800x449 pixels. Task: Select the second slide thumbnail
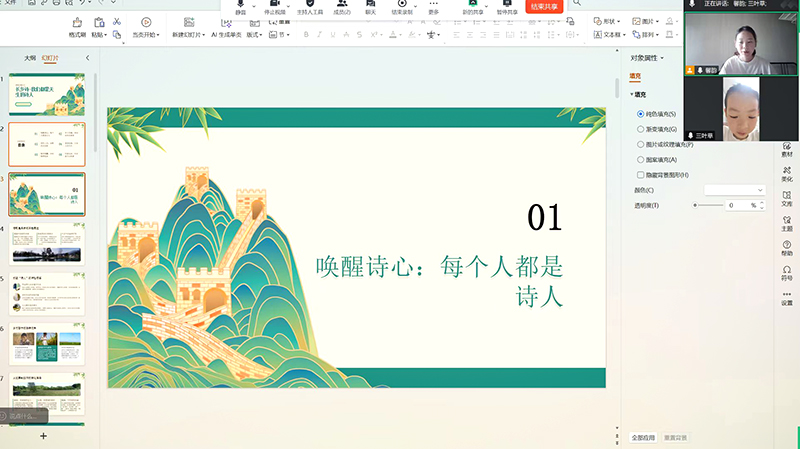pos(47,144)
